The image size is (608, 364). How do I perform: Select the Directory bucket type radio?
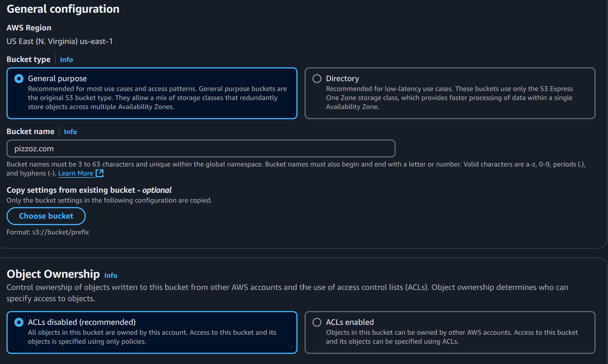[317, 79]
